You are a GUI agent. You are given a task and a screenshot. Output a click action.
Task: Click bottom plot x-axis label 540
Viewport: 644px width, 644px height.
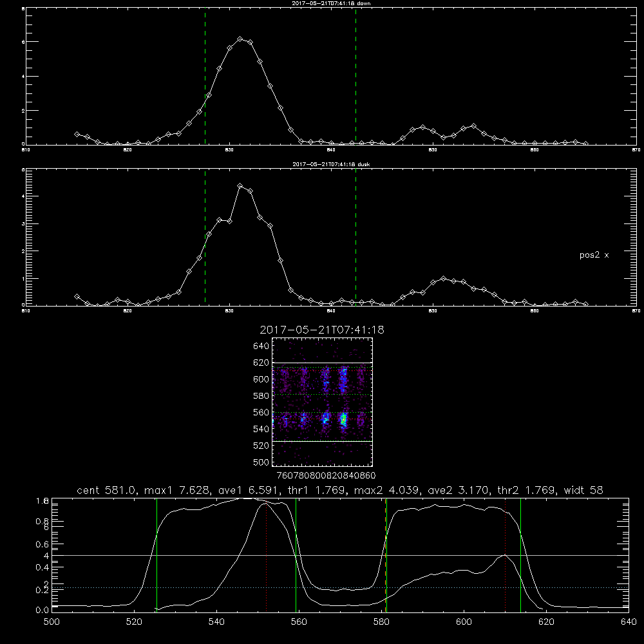click(216, 622)
